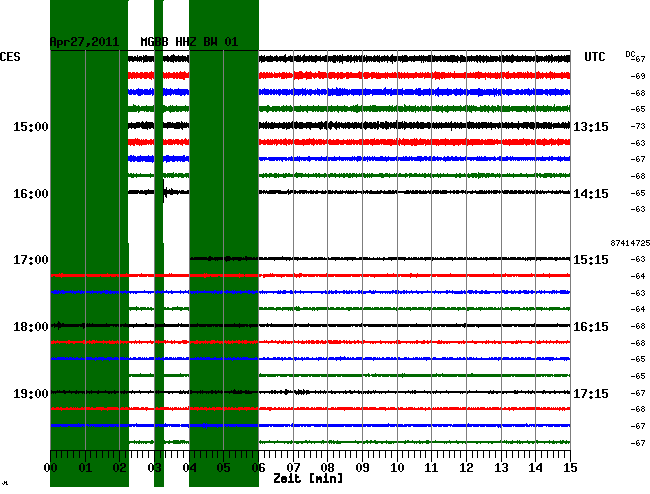Click the DC offset value -73

(638, 126)
